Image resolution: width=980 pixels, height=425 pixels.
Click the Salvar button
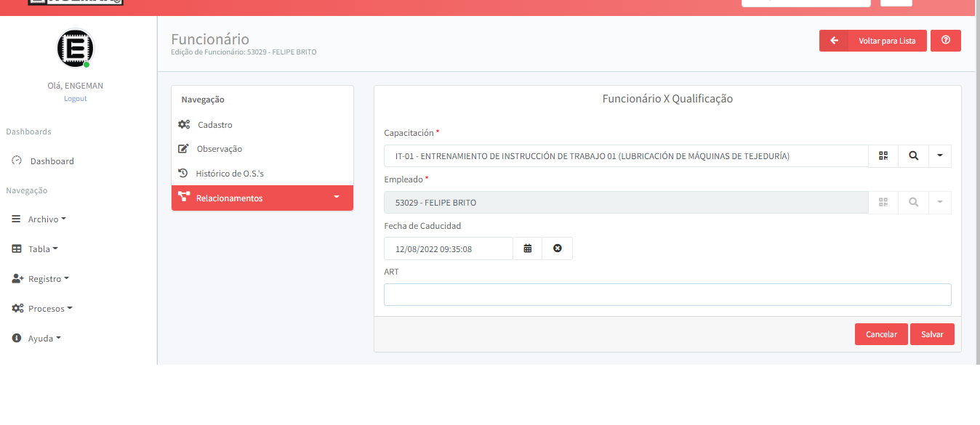[931, 334]
